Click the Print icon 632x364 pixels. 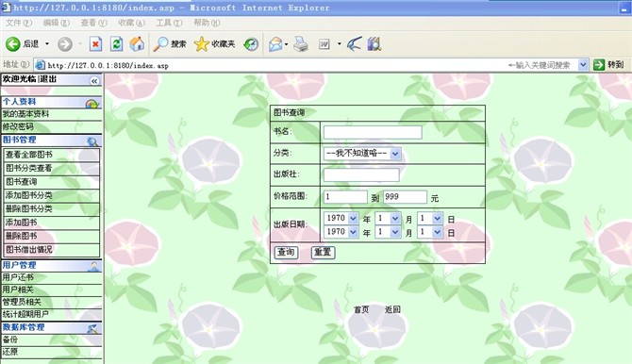point(301,44)
